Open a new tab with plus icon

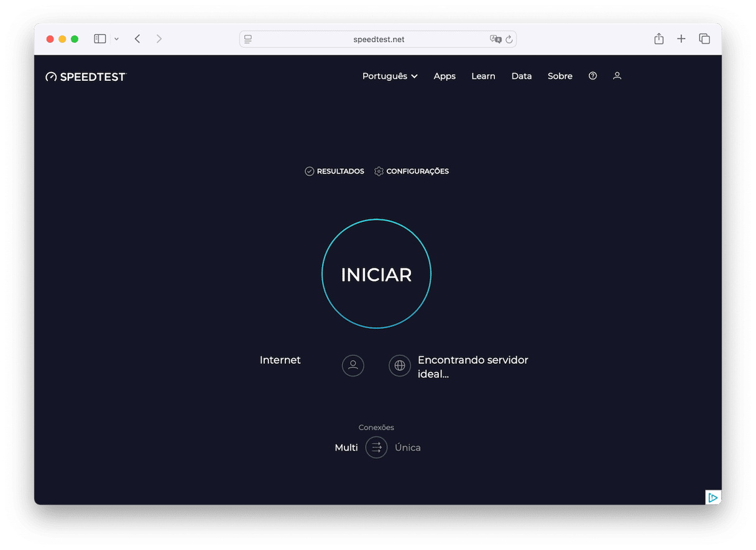click(x=681, y=39)
